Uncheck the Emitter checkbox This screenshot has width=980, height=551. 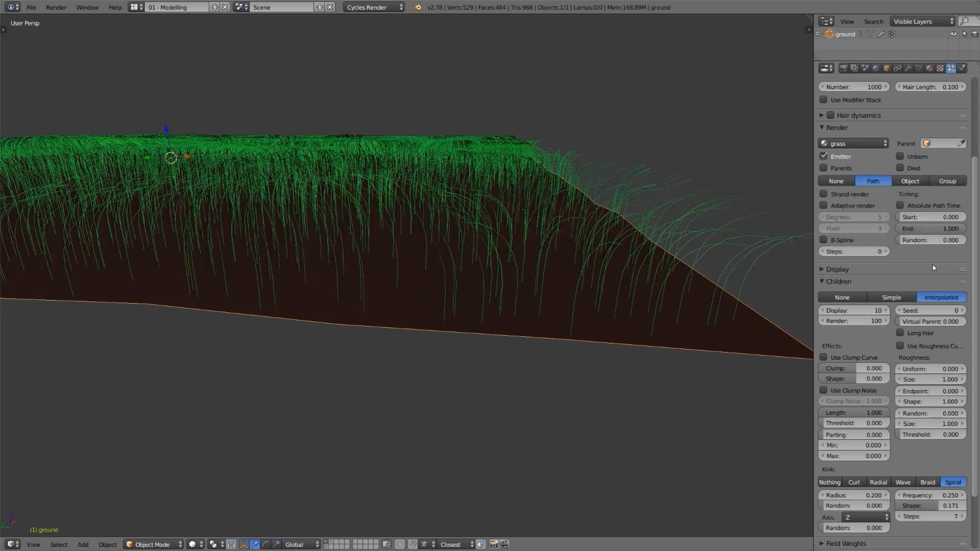tap(823, 156)
